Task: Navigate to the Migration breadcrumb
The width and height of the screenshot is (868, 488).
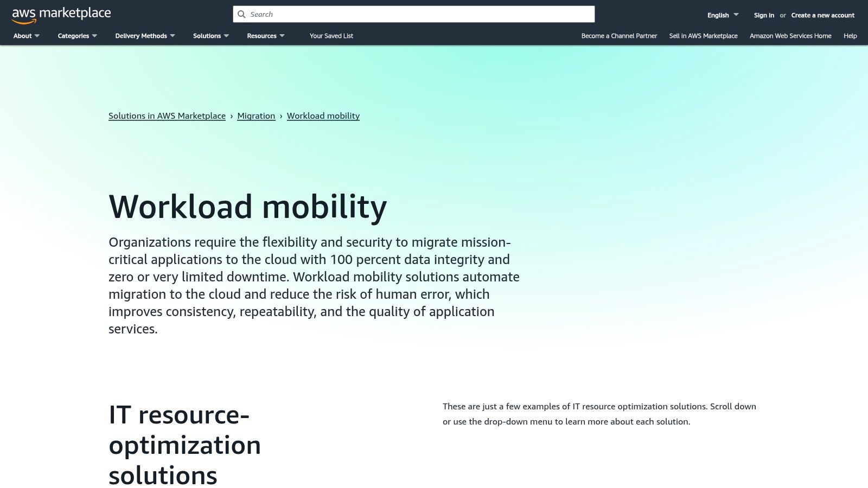Action: [x=256, y=115]
